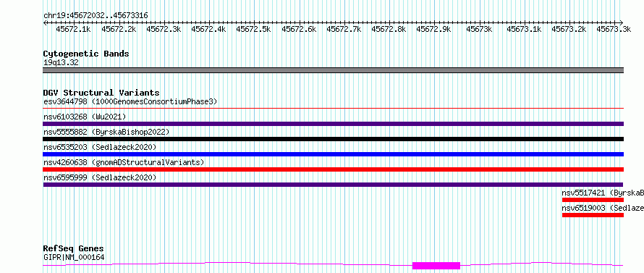644x273 pixels.
Task: Click the chr19:45672032..45673316 region label
Action: (x=96, y=16)
